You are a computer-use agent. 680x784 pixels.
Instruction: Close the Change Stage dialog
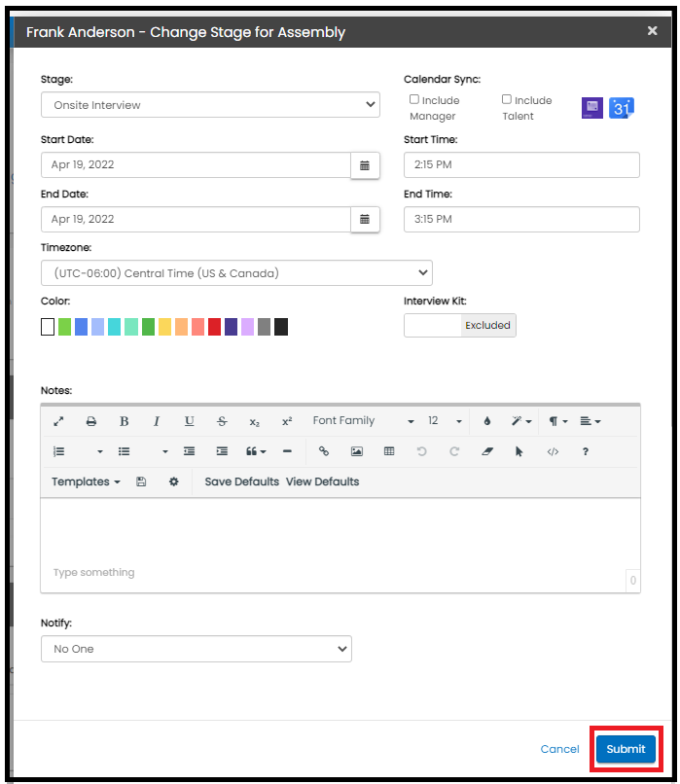652,31
